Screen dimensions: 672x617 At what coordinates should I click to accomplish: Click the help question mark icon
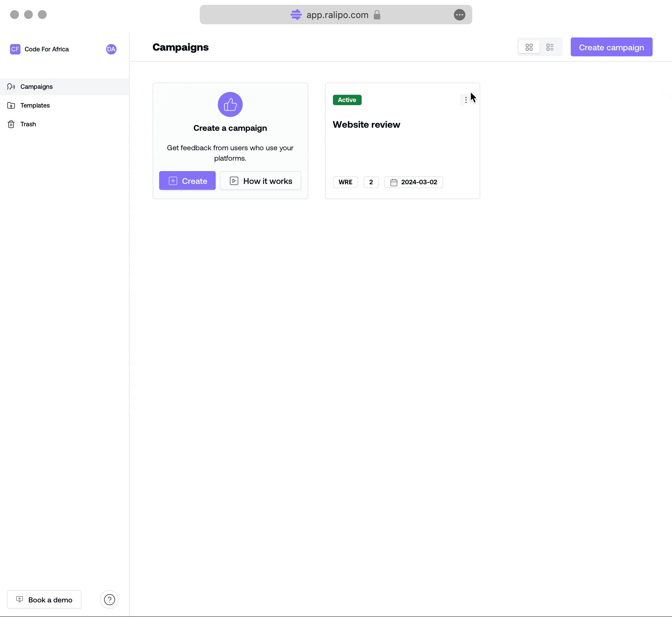pos(109,600)
